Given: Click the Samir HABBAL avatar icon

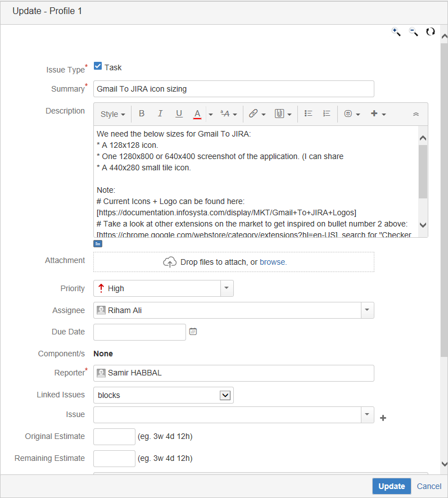Looking at the screenshot, I should pos(101,373).
